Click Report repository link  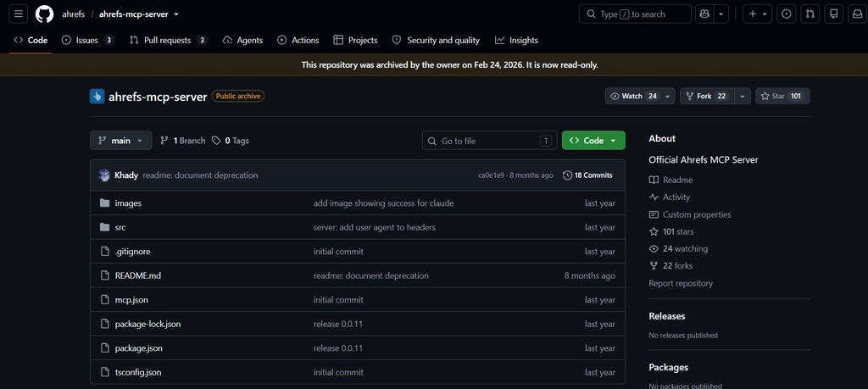pyautogui.click(x=681, y=283)
